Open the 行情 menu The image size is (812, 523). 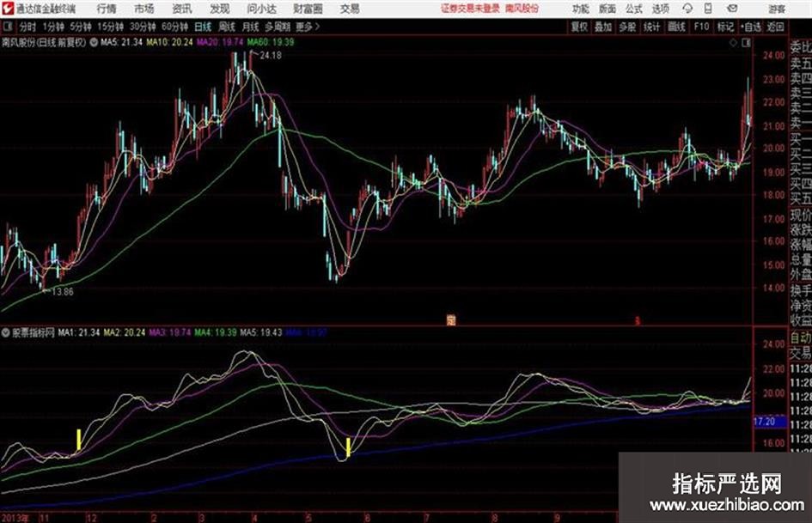pyautogui.click(x=107, y=9)
